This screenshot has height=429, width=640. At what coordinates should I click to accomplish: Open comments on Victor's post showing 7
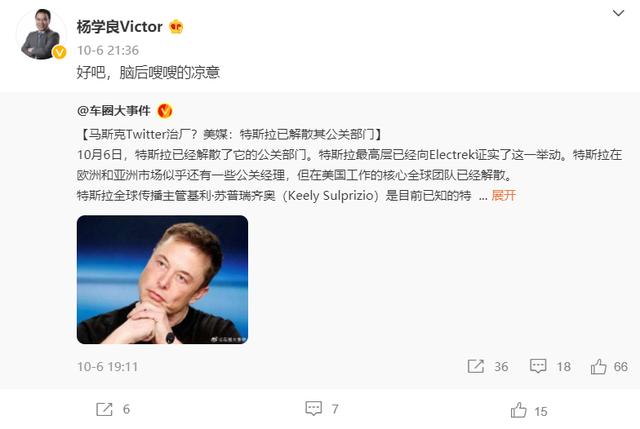pyautogui.click(x=322, y=409)
